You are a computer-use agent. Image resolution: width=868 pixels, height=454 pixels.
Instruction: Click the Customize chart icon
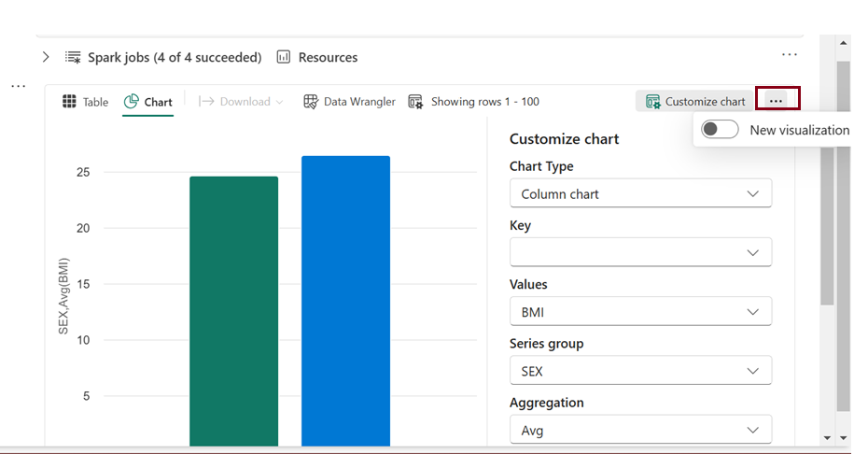point(653,102)
